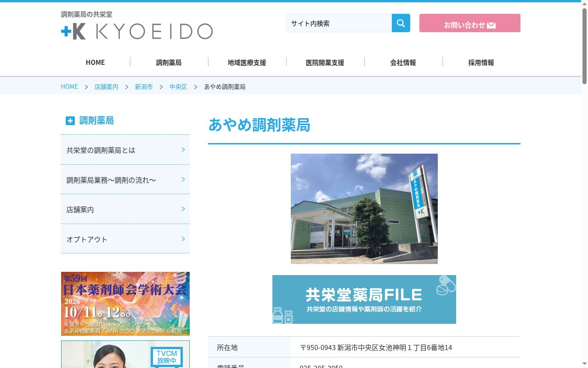
Task: Open sidebar link オプトアウト
Action: click(x=125, y=239)
